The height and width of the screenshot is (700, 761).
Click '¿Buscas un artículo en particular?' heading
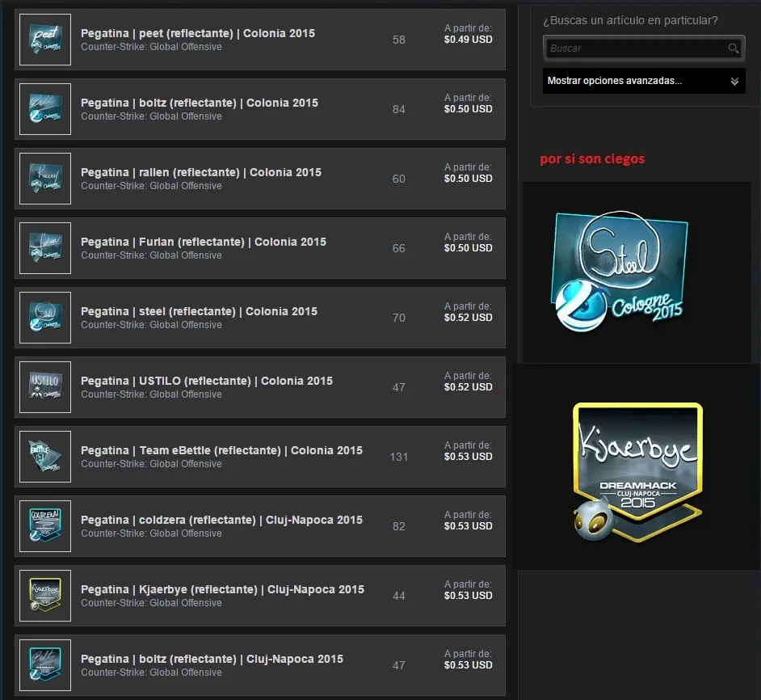[x=630, y=20]
